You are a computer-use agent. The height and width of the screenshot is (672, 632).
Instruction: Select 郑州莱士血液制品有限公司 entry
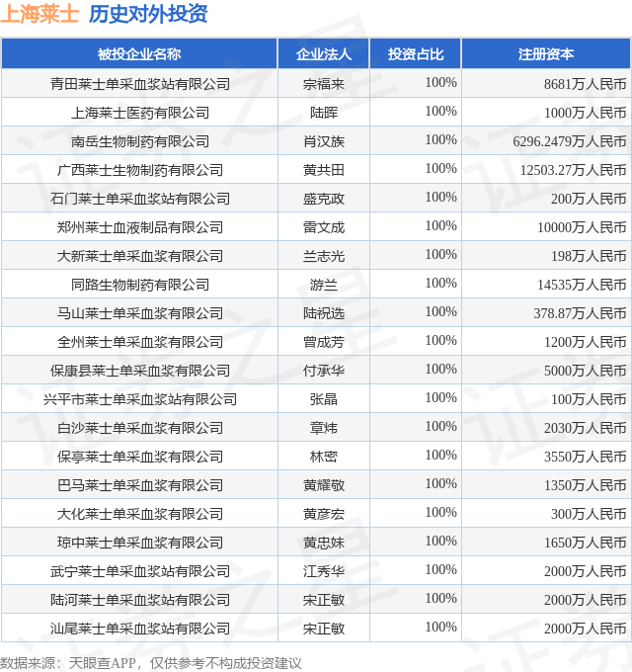pos(140,227)
